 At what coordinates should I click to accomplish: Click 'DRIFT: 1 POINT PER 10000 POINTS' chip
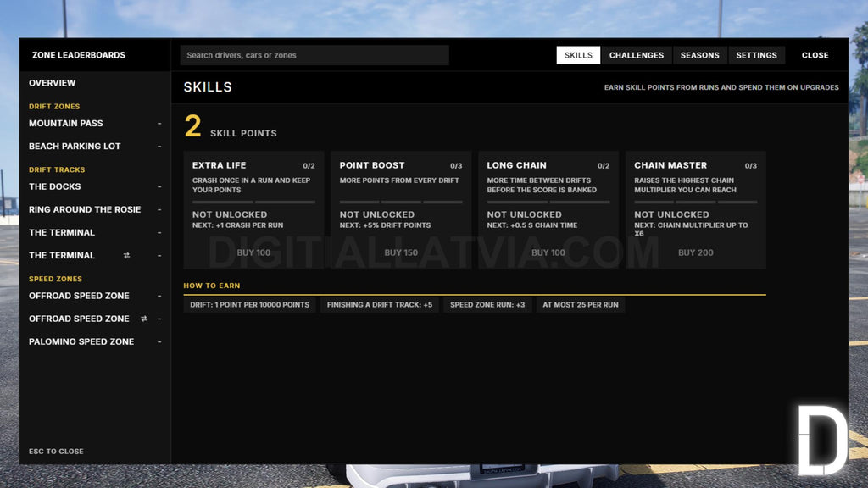point(250,305)
